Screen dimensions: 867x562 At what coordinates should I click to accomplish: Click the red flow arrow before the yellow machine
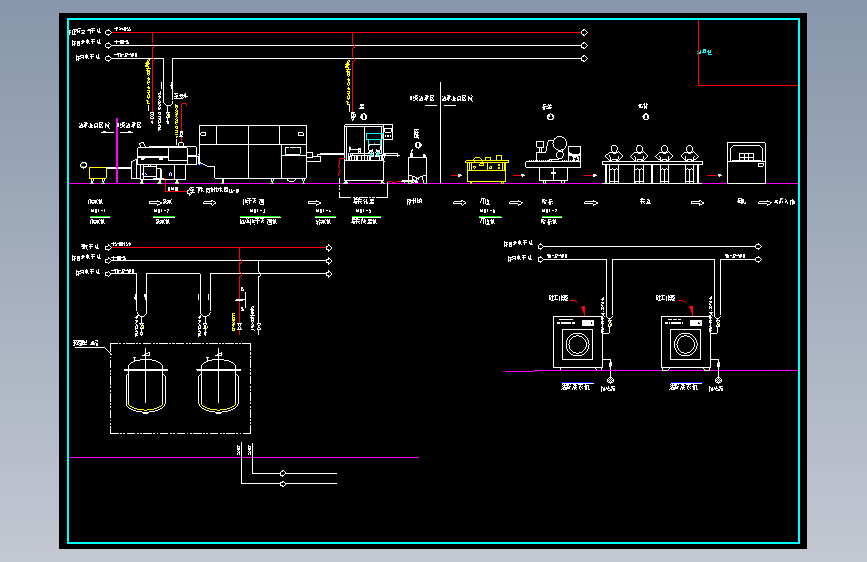pos(457,175)
